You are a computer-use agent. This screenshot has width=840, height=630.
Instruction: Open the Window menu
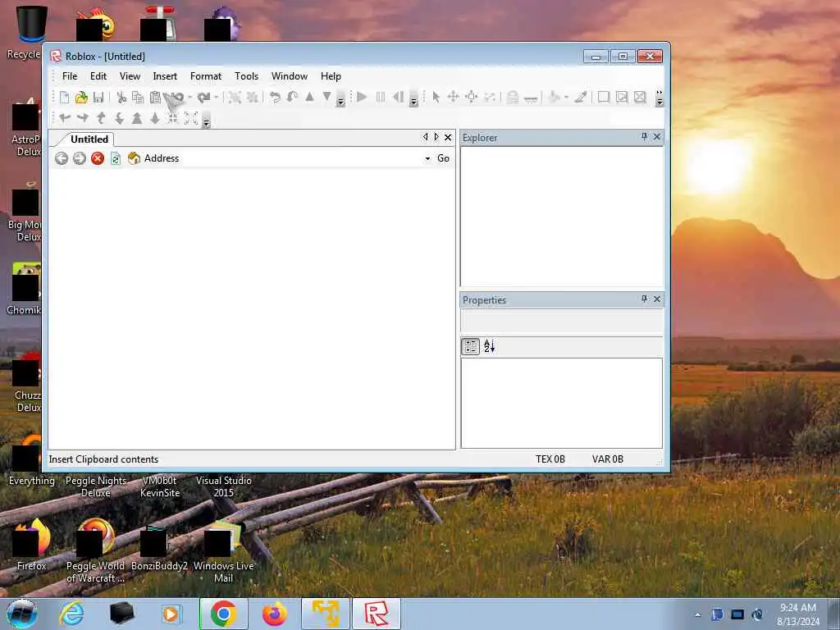(x=290, y=76)
